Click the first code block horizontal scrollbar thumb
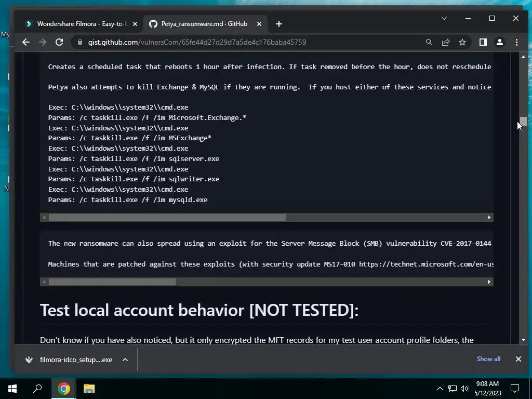 coord(167,218)
